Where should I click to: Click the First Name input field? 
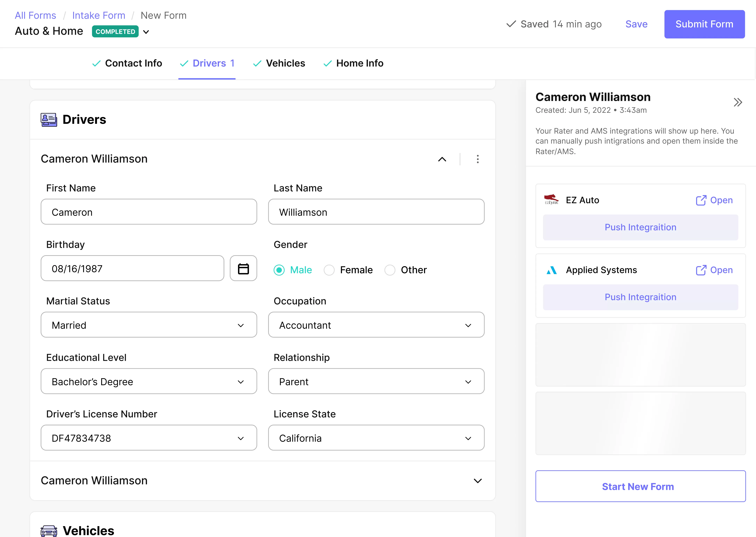(x=149, y=212)
